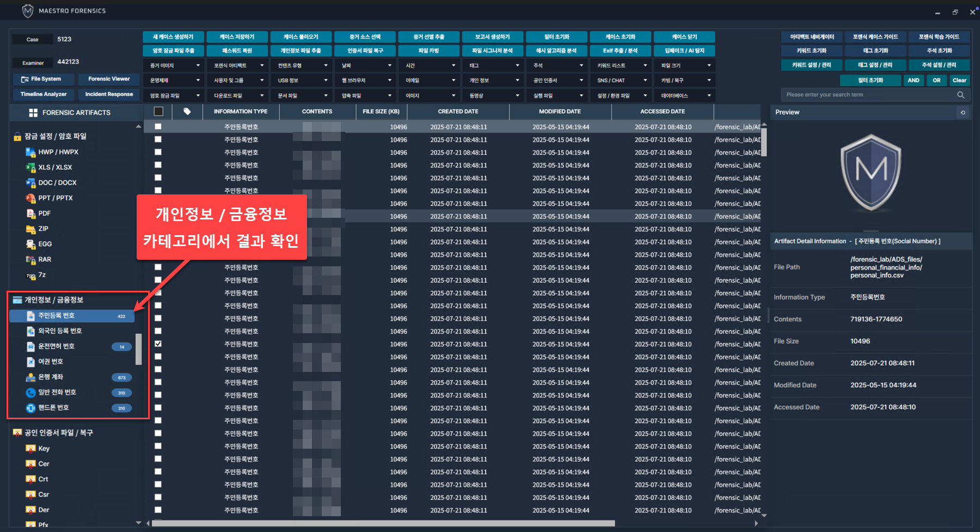Uncheck the checked row checkbox
The image size is (980, 532).
click(158, 344)
